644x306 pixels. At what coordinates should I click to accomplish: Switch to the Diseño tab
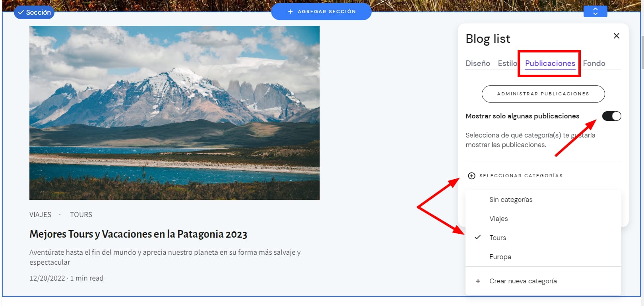tap(477, 63)
